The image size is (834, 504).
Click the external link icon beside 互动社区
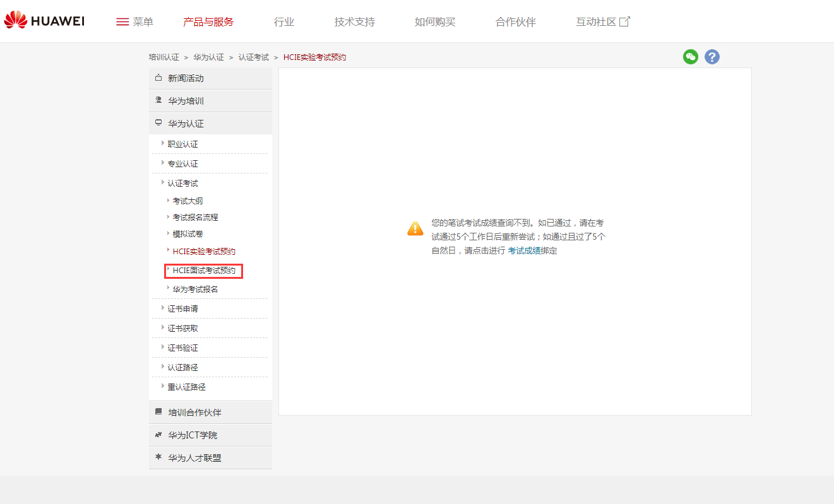tap(624, 21)
